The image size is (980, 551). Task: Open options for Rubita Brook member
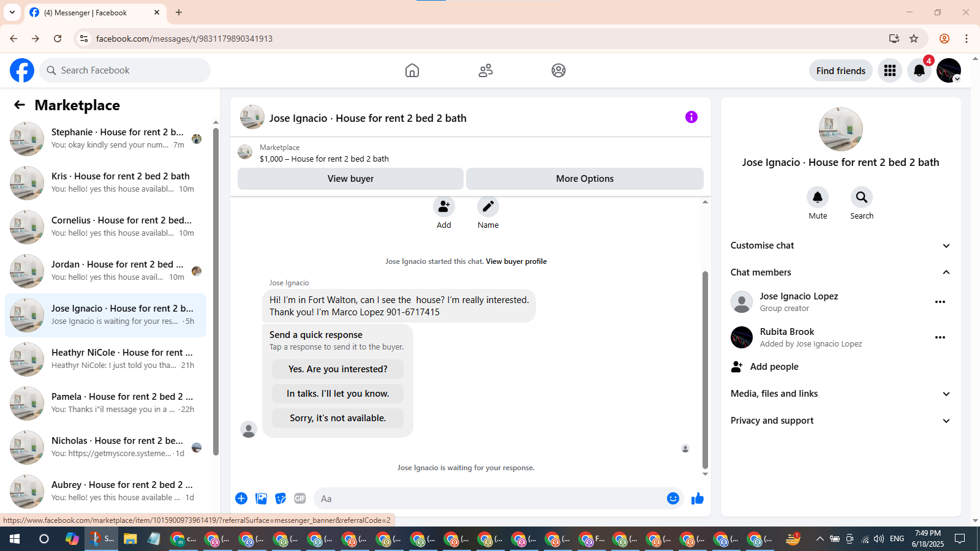pyautogui.click(x=940, y=337)
